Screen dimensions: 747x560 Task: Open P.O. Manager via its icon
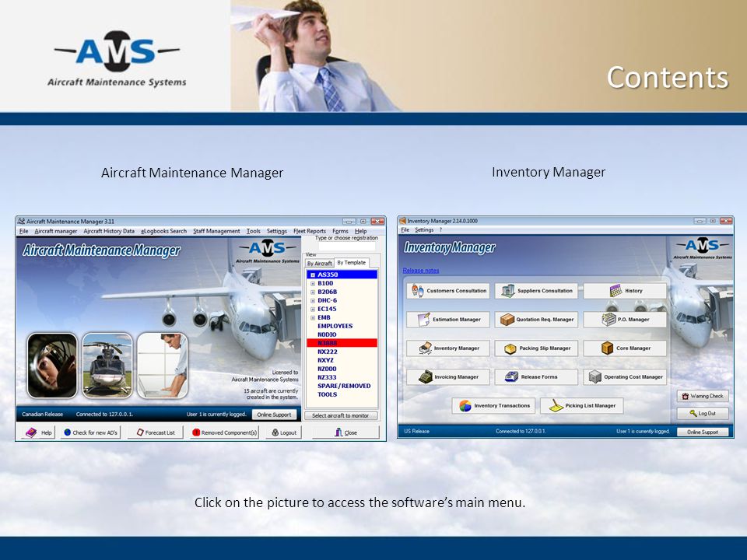pos(608,320)
